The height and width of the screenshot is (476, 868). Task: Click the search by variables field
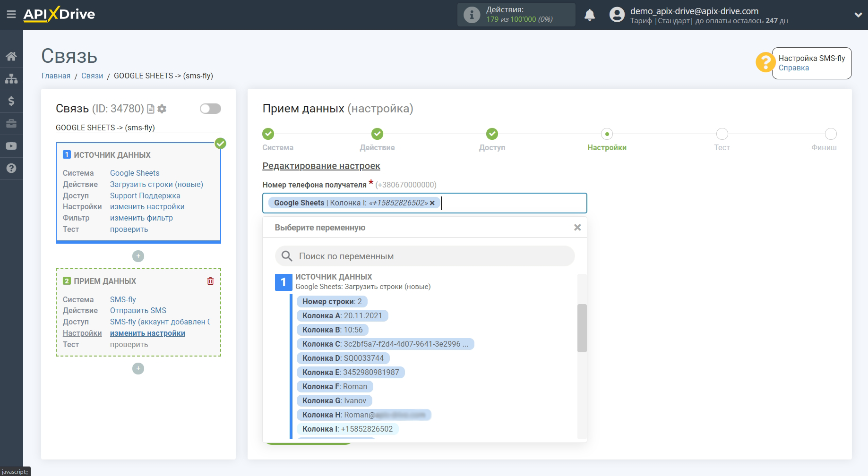[x=425, y=256]
